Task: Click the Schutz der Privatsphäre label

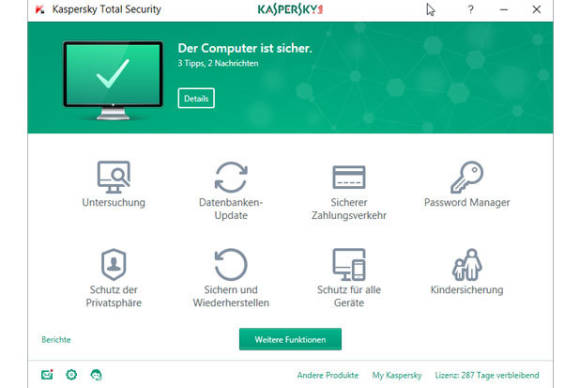Action: coord(114,296)
